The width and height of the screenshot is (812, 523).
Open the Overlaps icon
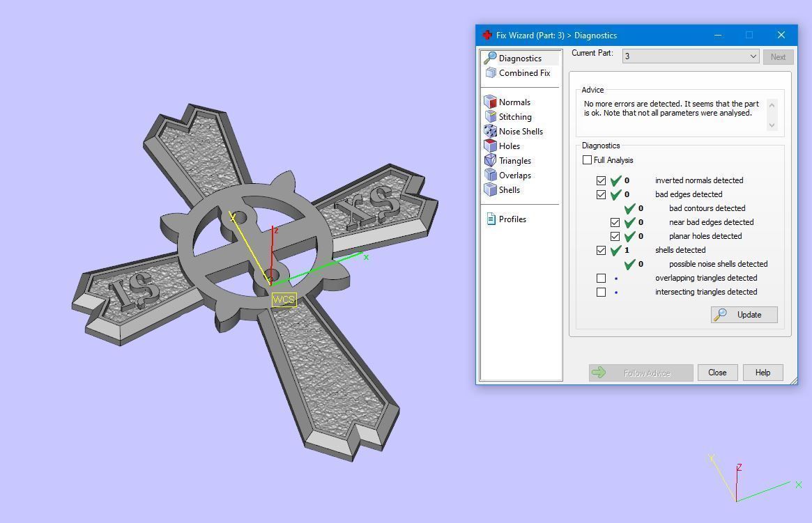(491, 175)
